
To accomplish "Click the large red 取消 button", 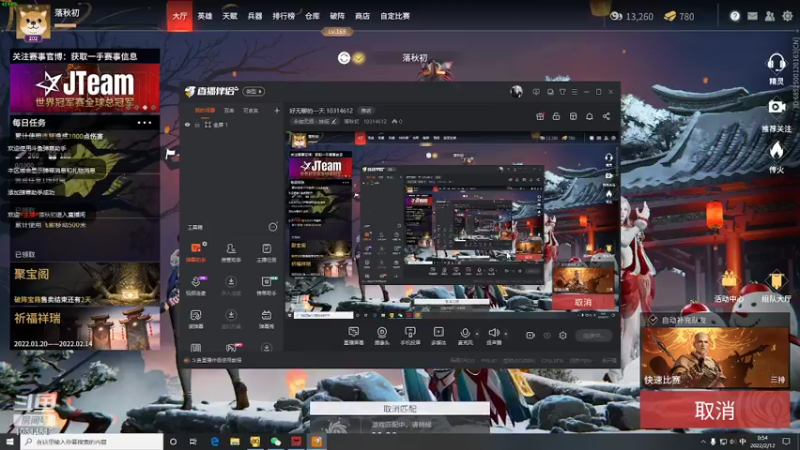I will tap(714, 410).
